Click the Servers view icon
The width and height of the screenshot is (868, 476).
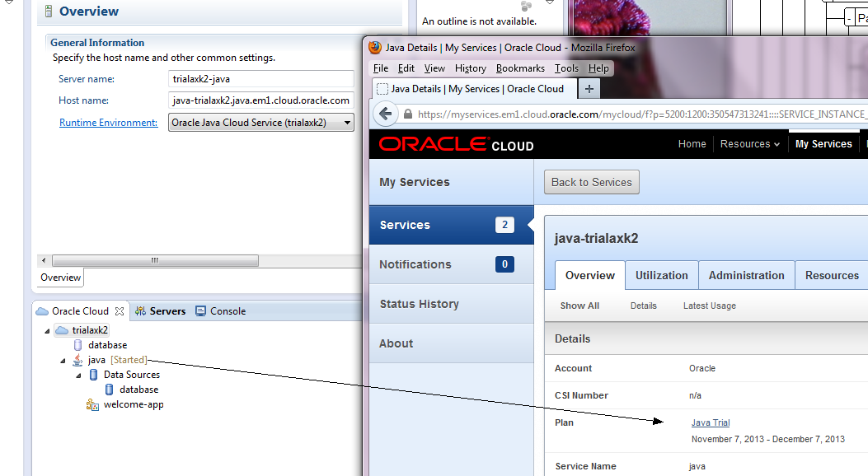click(141, 311)
